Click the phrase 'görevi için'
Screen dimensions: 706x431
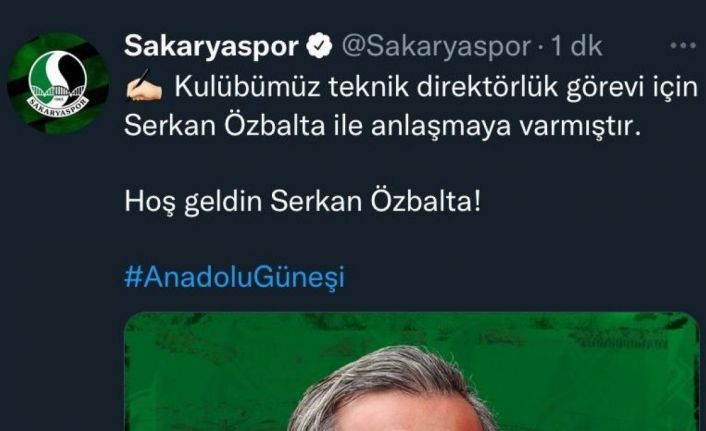pos(632,88)
